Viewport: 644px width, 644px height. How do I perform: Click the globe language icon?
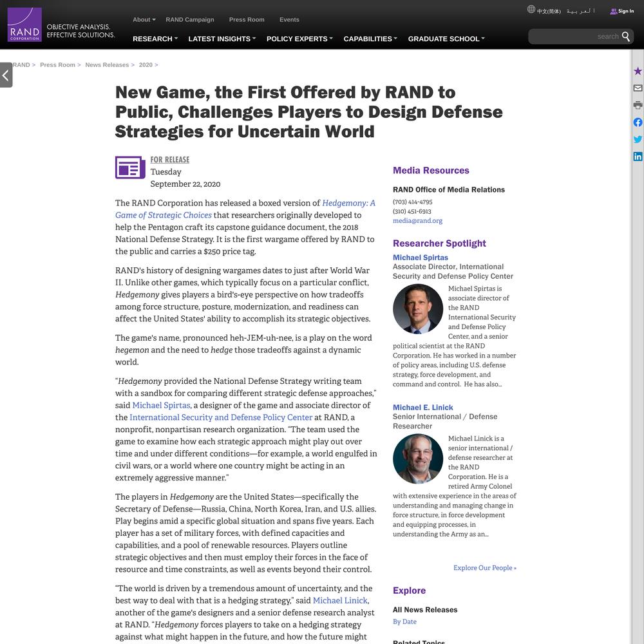tap(531, 9)
